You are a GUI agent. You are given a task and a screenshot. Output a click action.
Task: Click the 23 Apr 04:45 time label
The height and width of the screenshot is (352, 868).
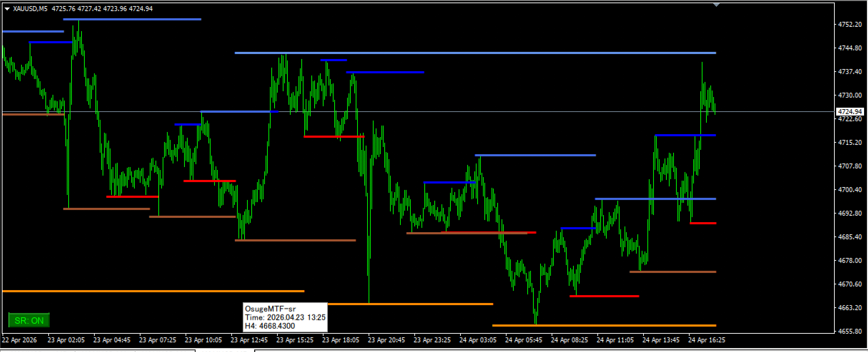112,340
